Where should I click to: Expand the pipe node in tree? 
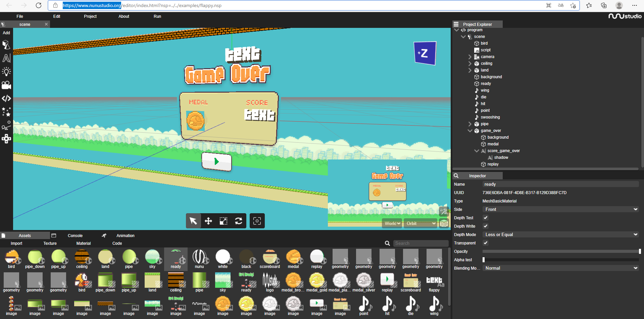[470, 124]
